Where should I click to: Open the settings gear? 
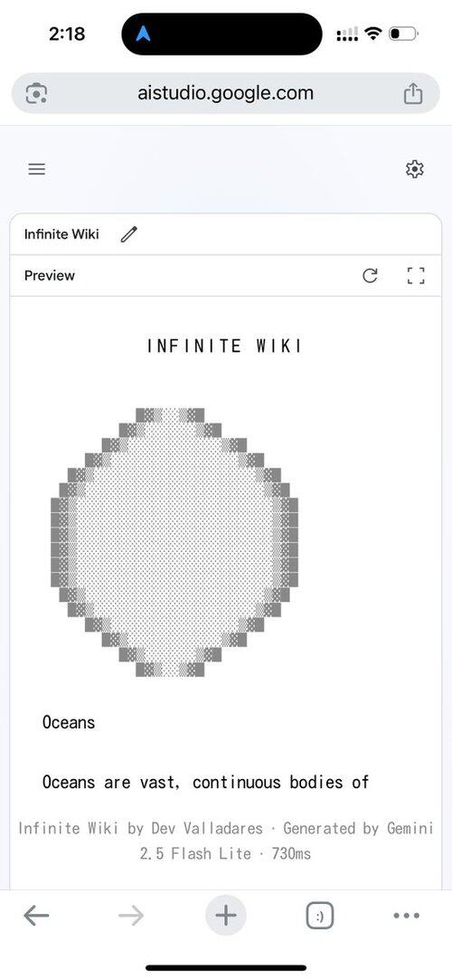[415, 169]
